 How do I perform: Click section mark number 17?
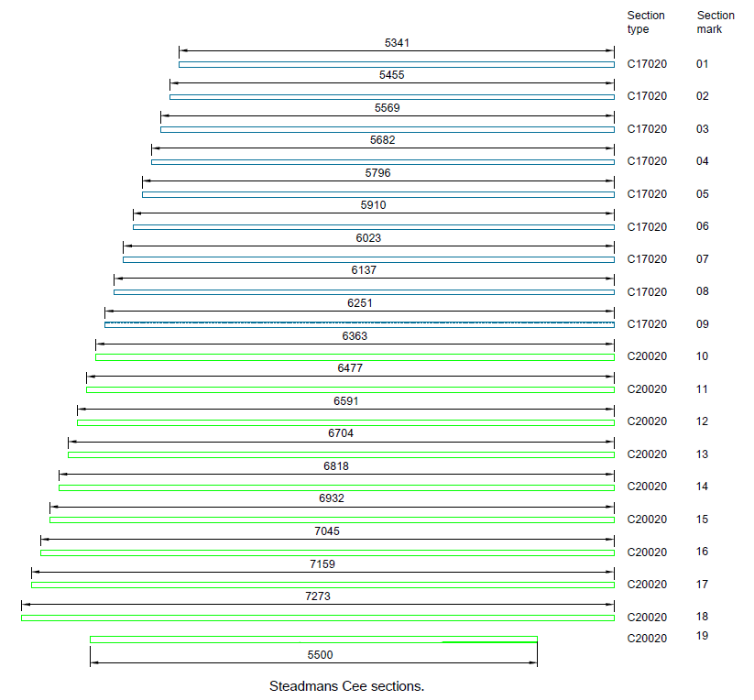702,585
